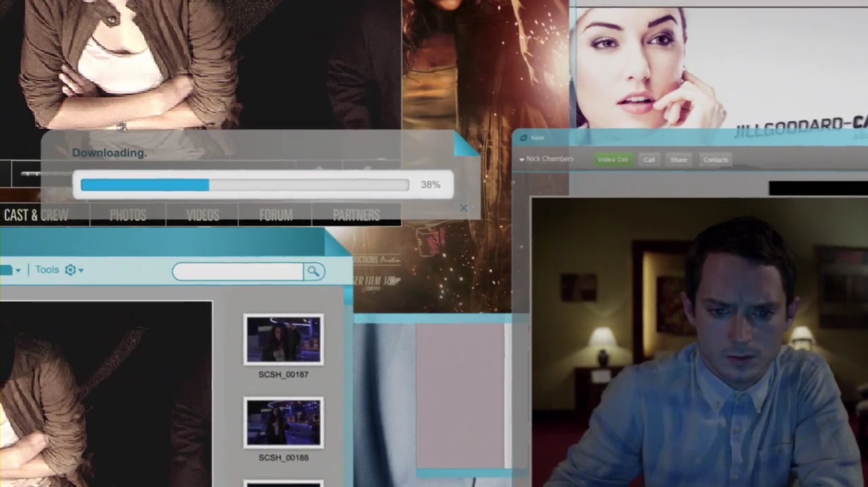Click the download progress bar
The height and width of the screenshot is (487, 868).
245,184
